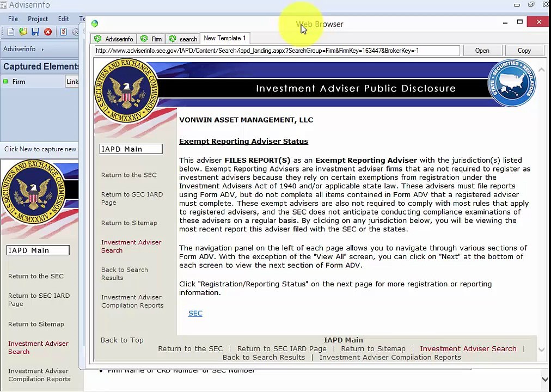Viewport: 551px width, 392px height.
Task: Click Investment Adviser Compilation Reports sidebar link
Action: pyautogui.click(x=132, y=302)
